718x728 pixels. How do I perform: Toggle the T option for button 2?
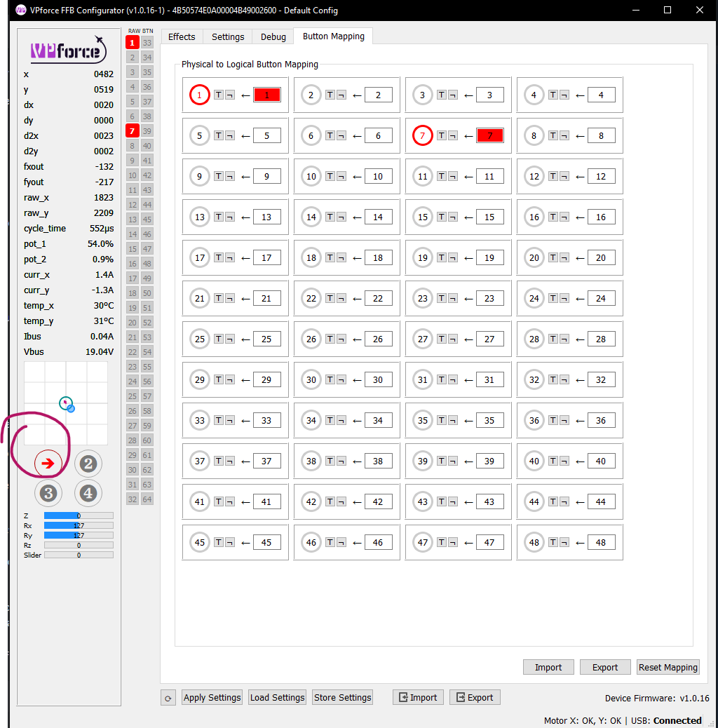tap(330, 95)
